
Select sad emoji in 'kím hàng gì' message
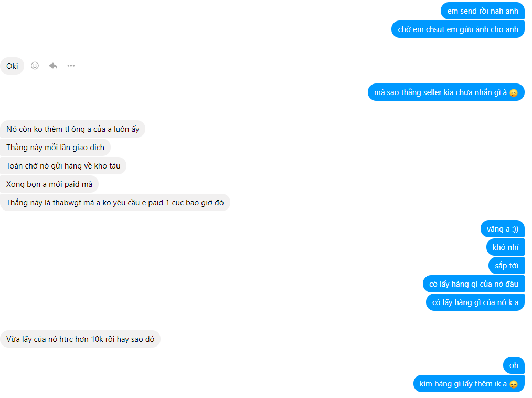click(514, 384)
